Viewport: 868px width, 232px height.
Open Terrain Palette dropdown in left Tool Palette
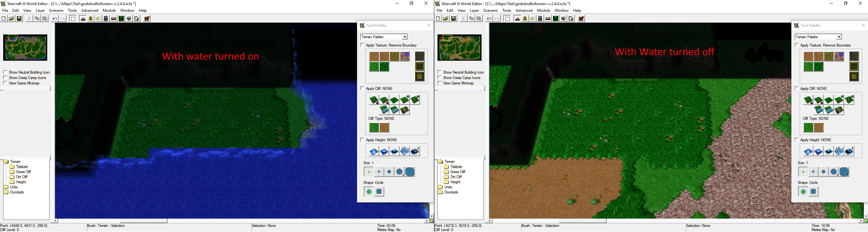point(384,37)
